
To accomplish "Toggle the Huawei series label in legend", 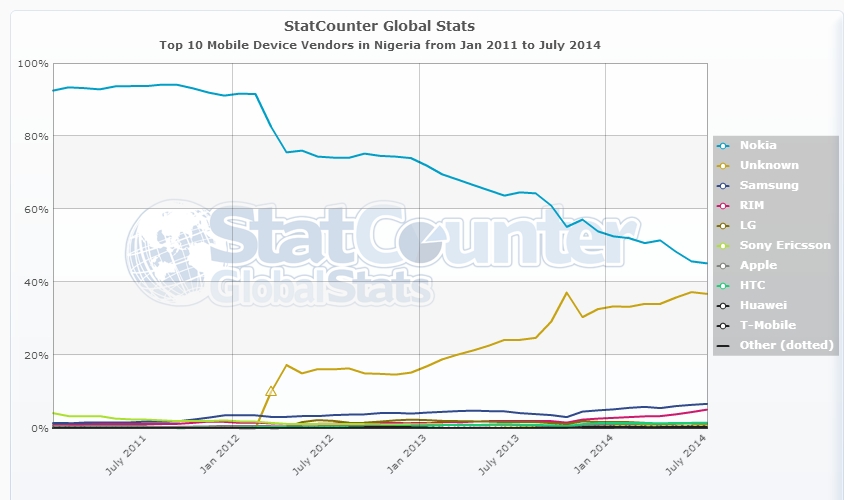I will coord(763,305).
